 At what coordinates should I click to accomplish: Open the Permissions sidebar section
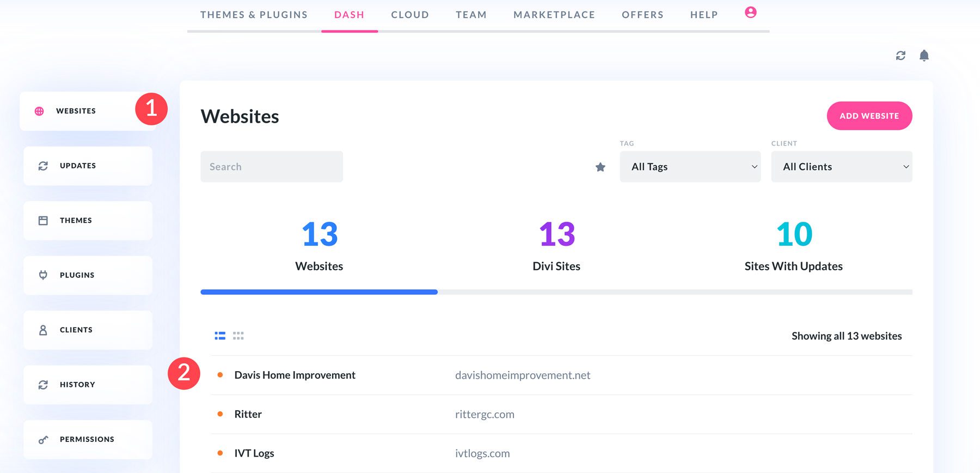click(88, 439)
